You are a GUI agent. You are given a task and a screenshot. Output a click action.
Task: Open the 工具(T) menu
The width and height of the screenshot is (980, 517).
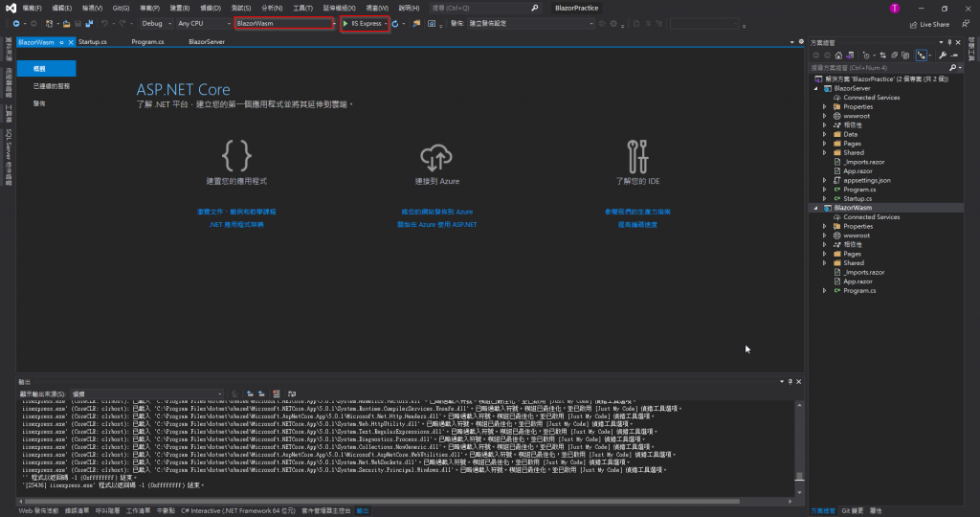coord(302,8)
